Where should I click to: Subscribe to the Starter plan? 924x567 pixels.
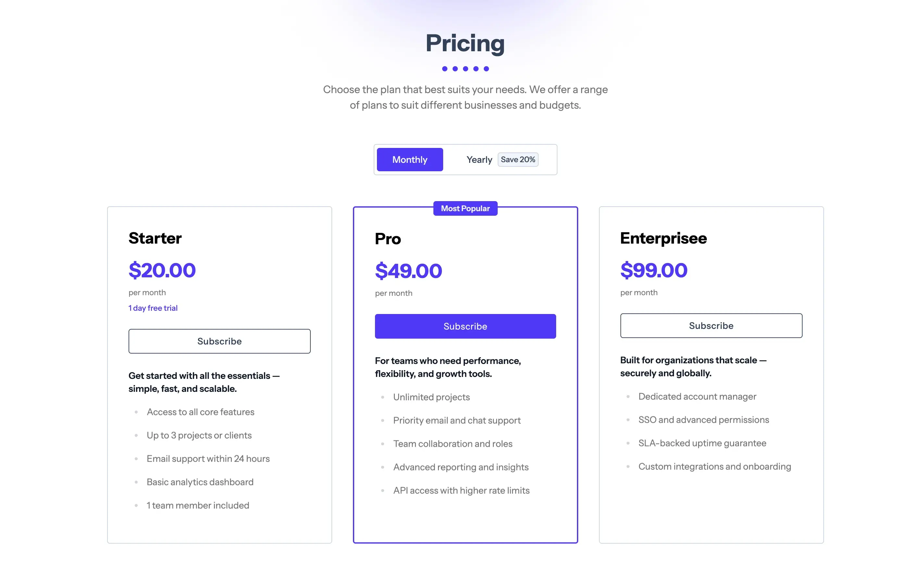click(219, 341)
